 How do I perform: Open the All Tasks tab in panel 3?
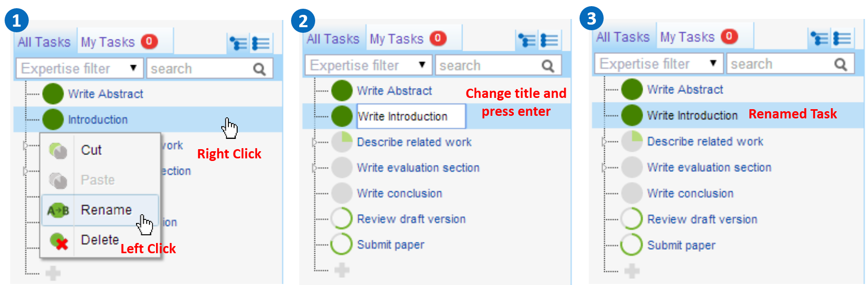pyautogui.click(x=623, y=37)
